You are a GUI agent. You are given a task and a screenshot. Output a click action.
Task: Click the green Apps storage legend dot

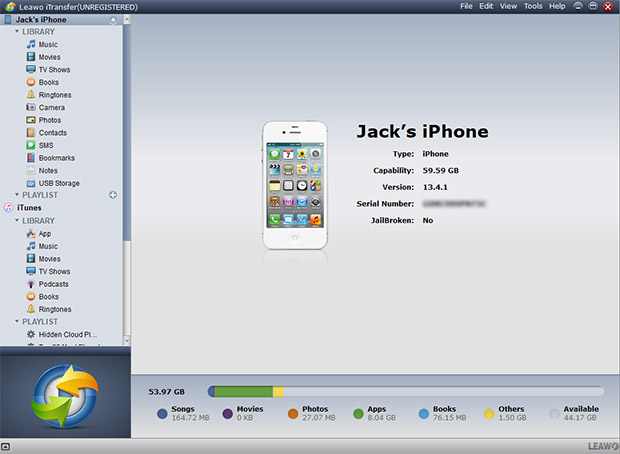pos(358,412)
